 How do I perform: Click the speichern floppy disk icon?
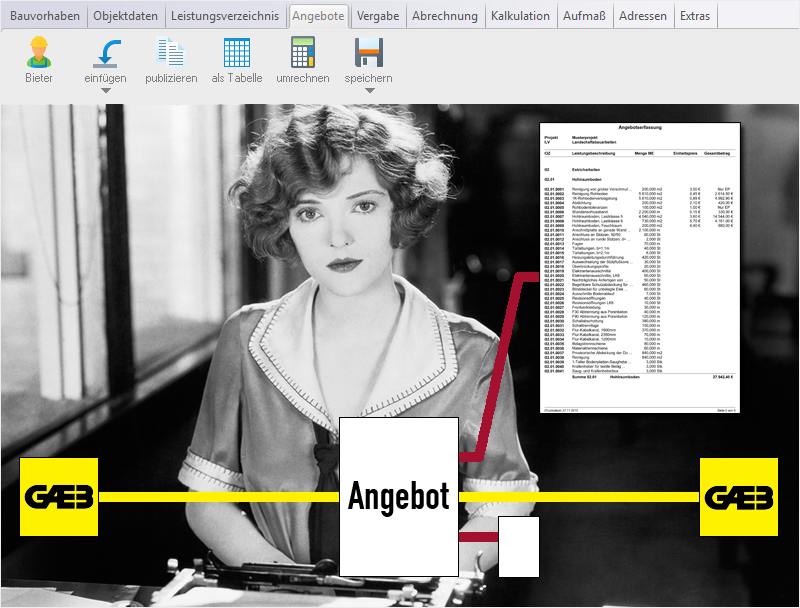pos(369,52)
